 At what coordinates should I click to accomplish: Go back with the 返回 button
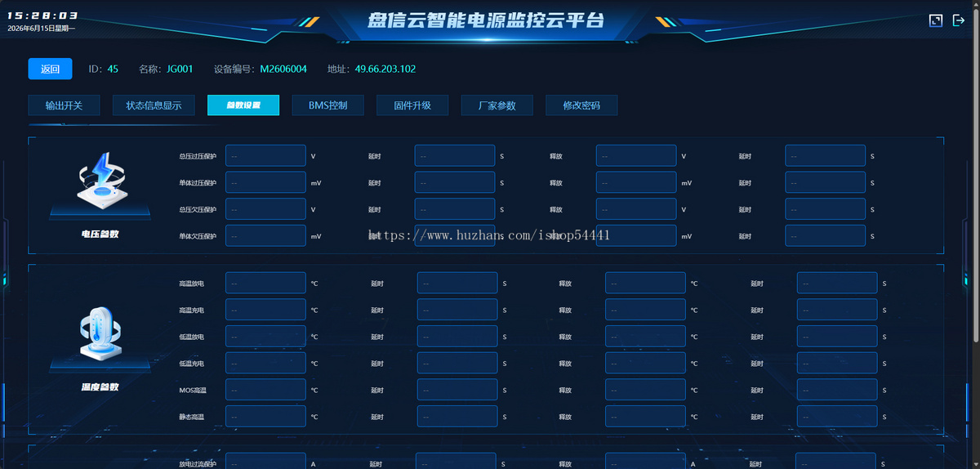pos(50,69)
